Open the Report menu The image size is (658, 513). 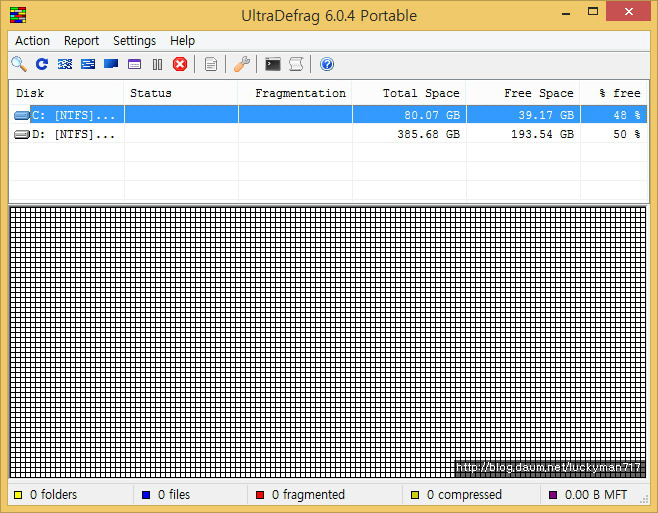point(81,41)
